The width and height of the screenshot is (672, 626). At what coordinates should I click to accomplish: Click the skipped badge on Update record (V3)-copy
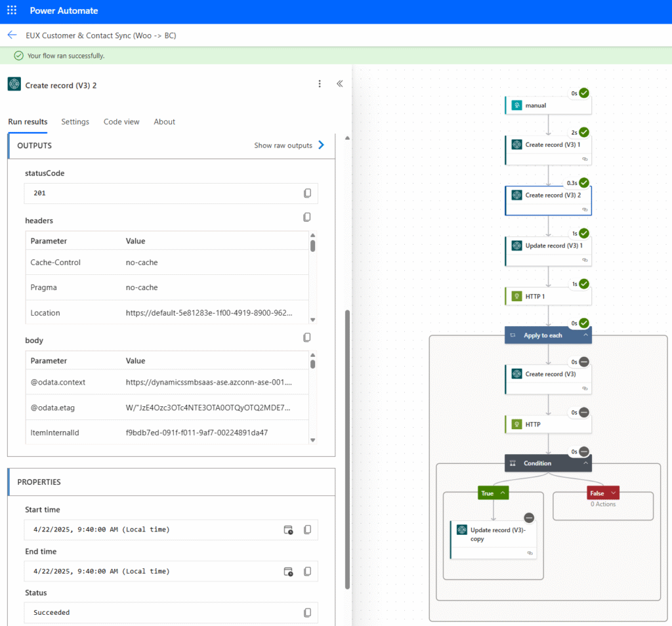530,518
